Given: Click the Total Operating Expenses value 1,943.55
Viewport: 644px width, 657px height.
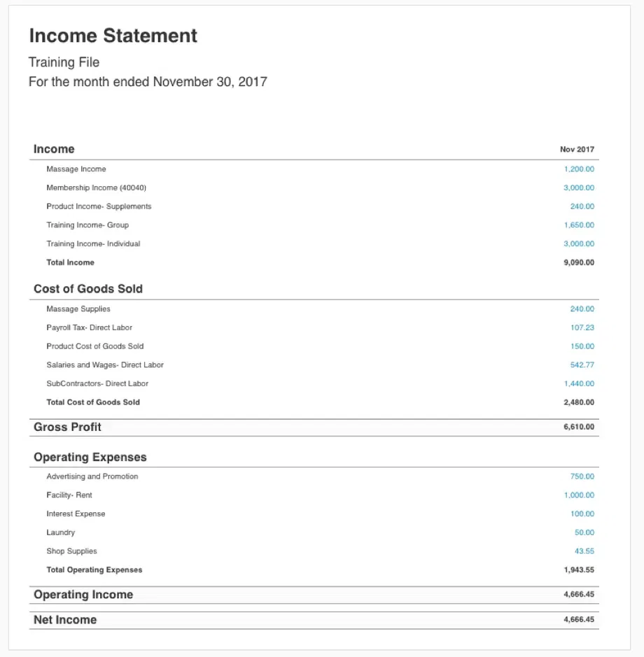Looking at the screenshot, I should pyautogui.click(x=578, y=570).
